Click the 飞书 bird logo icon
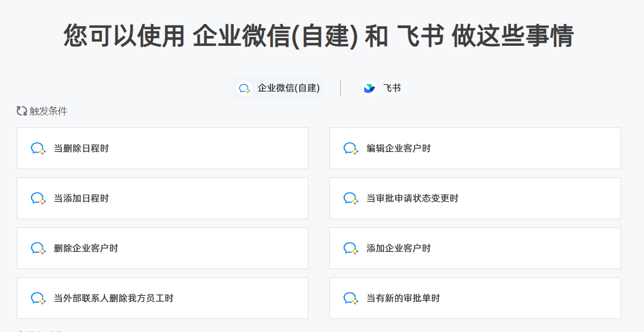644x332 pixels. pos(369,88)
